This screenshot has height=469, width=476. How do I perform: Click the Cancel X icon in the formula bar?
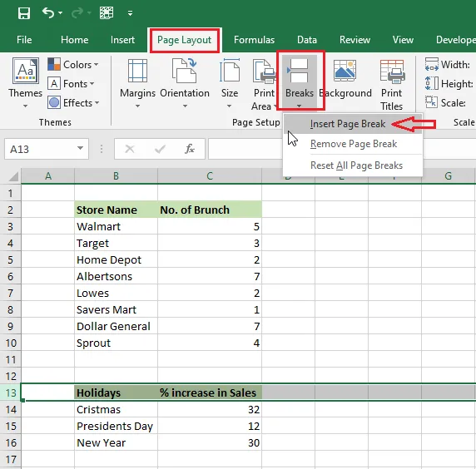coord(130,149)
